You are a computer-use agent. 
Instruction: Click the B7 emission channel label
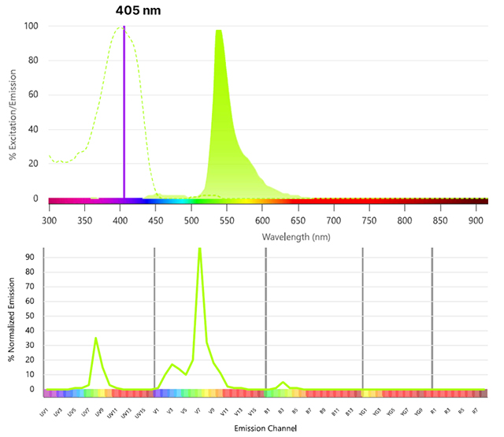309,411
